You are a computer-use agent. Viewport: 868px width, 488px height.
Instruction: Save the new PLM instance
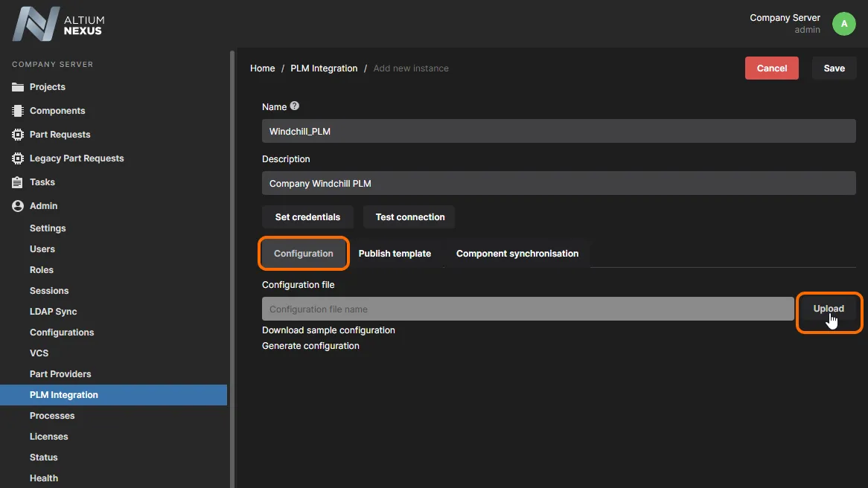pyautogui.click(x=834, y=68)
